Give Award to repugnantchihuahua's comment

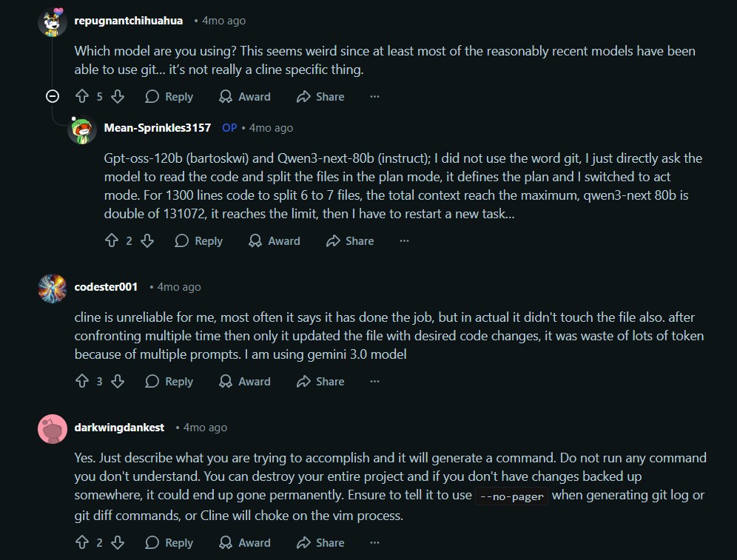click(x=245, y=97)
